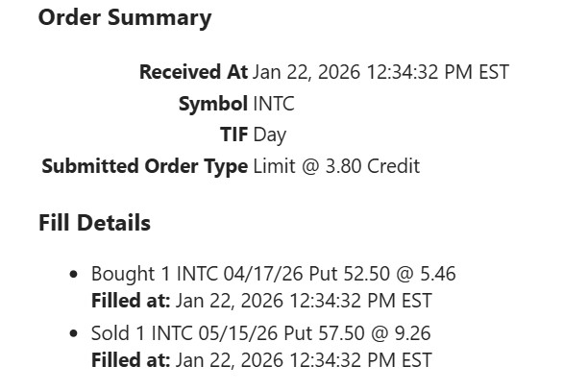This screenshot has height=391, width=588.
Task: Select the received timestamp Jan 22, 2026
Action: click(x=380, y=72)
